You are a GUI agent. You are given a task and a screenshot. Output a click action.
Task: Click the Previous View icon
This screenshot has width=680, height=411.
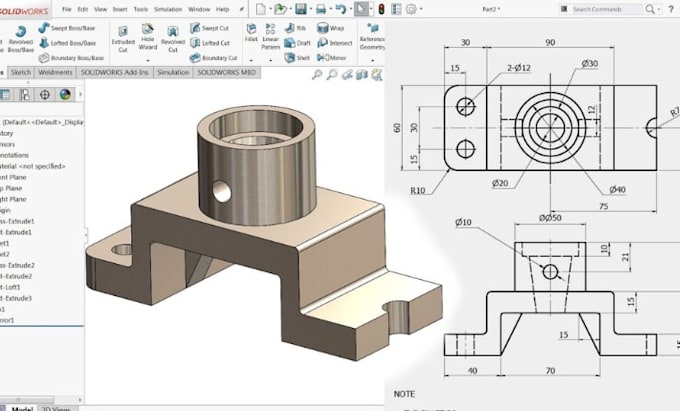click(x=347, y=75)
